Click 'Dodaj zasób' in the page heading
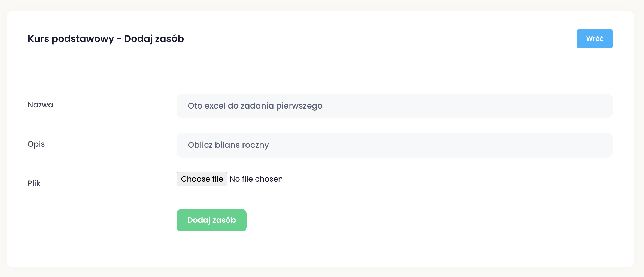Image resolution: width=644 pixels, height=277 pixels. point(154,39)
